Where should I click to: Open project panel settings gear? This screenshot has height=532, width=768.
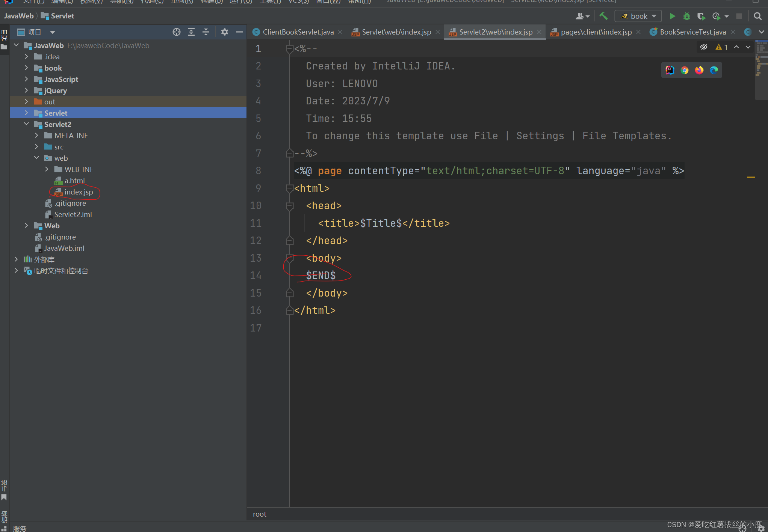point(224,32)
